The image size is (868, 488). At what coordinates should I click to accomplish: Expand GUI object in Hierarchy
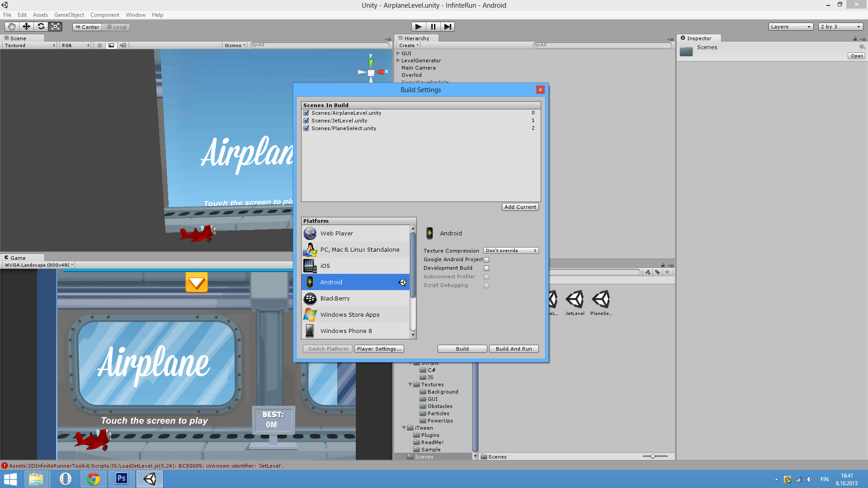tap(398, 53)
